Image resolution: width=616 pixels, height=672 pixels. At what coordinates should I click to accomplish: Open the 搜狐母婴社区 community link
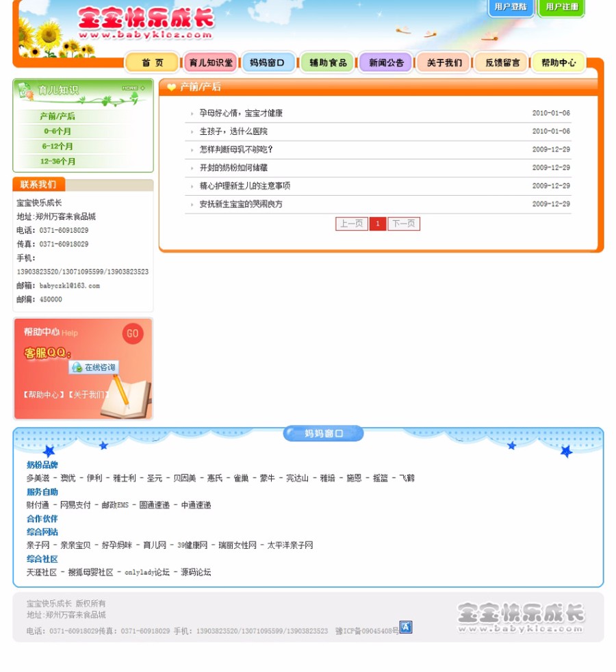(90, 572)
